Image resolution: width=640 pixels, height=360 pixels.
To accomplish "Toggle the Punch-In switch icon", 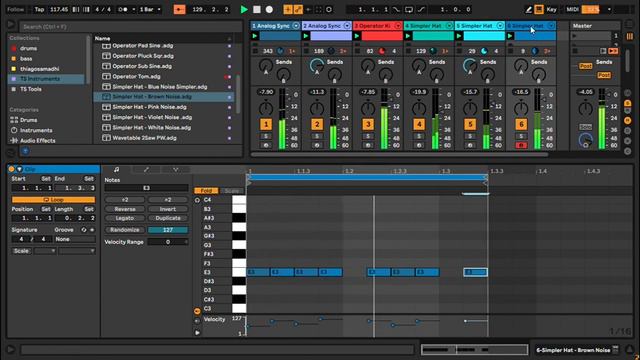I will [396, 9].
